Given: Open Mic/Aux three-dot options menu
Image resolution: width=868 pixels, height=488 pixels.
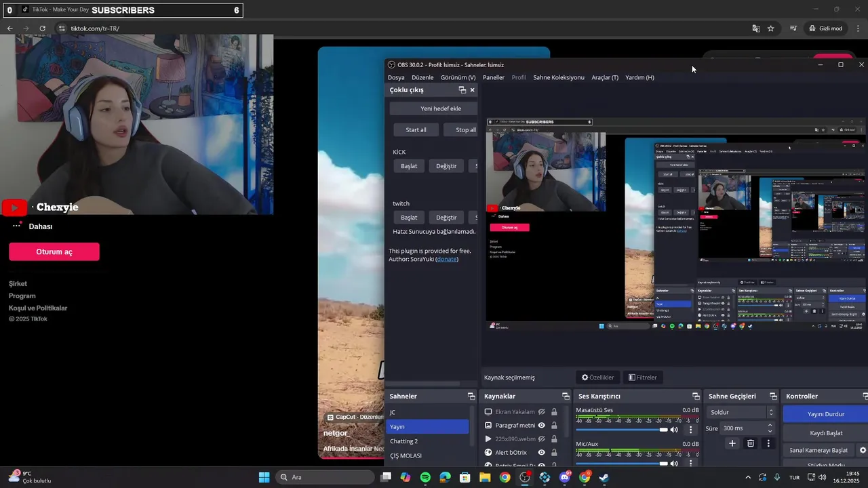Looking at the screenshot, I should coord(691,464).
